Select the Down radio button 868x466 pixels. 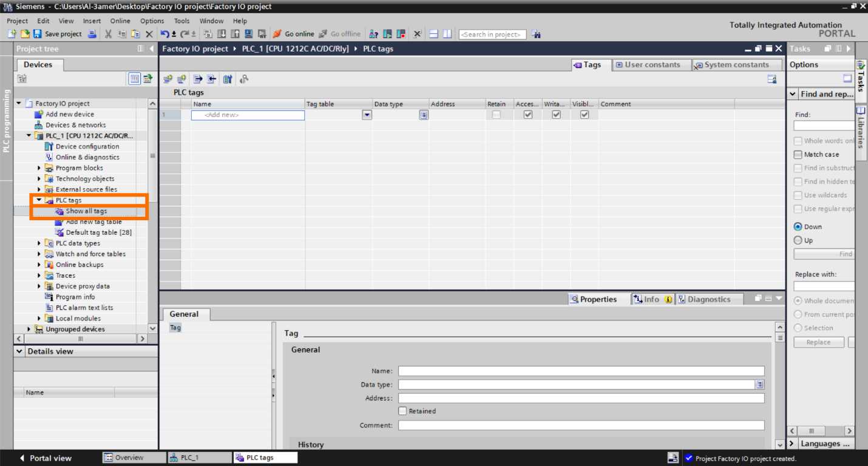(798, 226)
